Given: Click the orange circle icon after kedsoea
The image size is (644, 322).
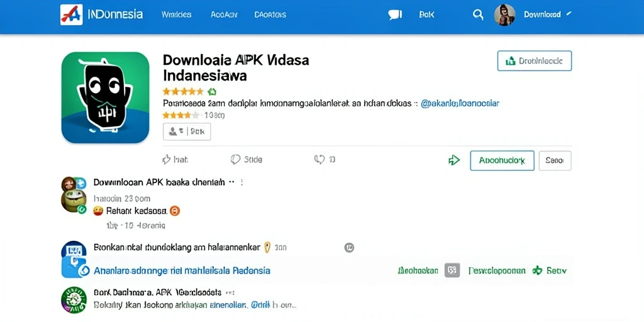Looking at the screenshot, I should click(175, 211).
